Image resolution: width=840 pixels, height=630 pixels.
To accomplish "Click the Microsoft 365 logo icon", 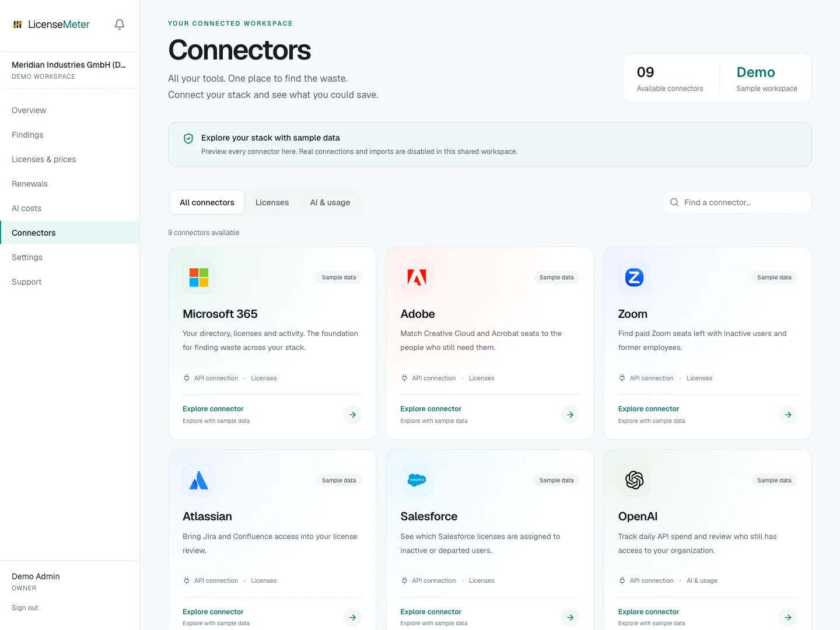I will tap(199, 278).
